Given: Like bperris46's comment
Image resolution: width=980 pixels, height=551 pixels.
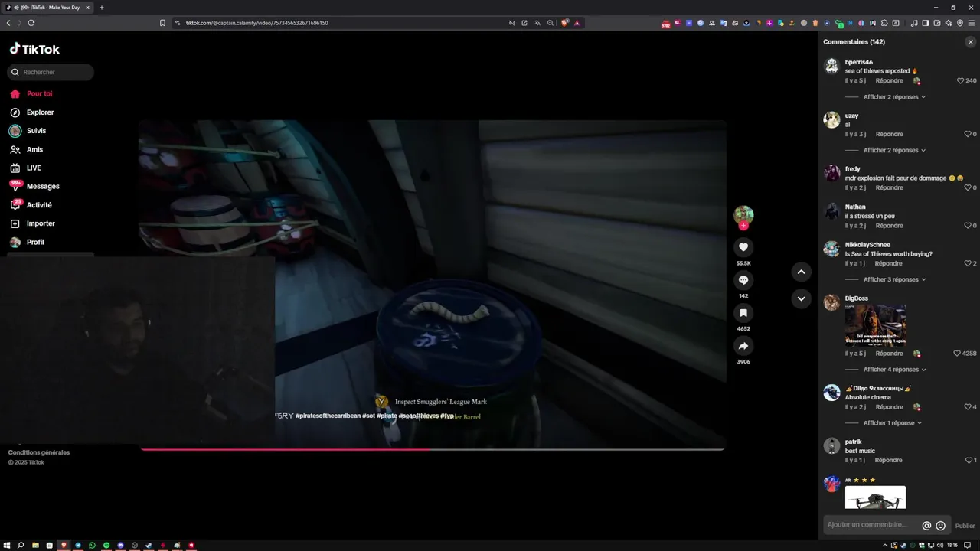Looking at the screenshot, I should [961, 80].
